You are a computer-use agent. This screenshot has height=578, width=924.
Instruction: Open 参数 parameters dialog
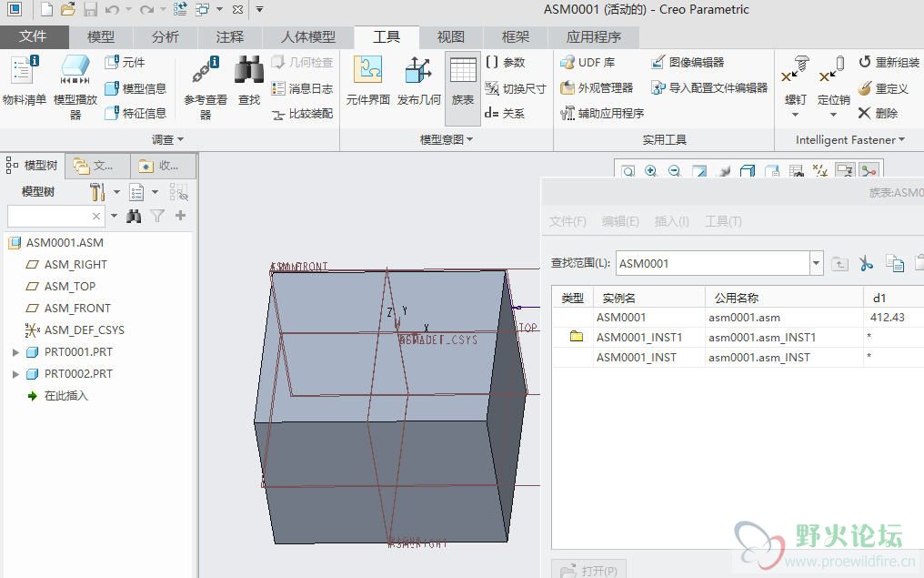(505, 62)
